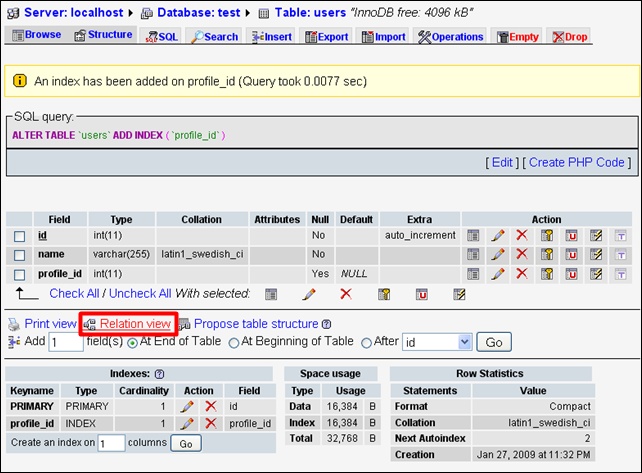Drop the profile_id index

coord(211,423)
